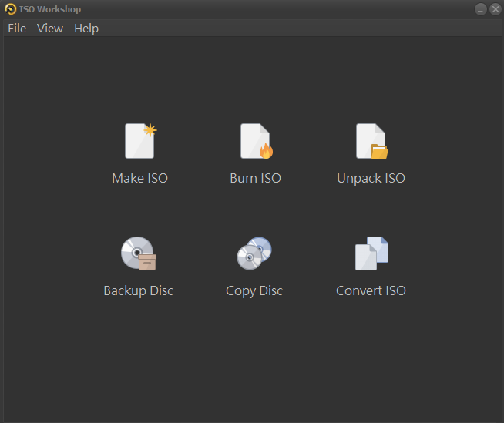Open the View menu
The image size is (504, 423).
[x=50, y=29]
